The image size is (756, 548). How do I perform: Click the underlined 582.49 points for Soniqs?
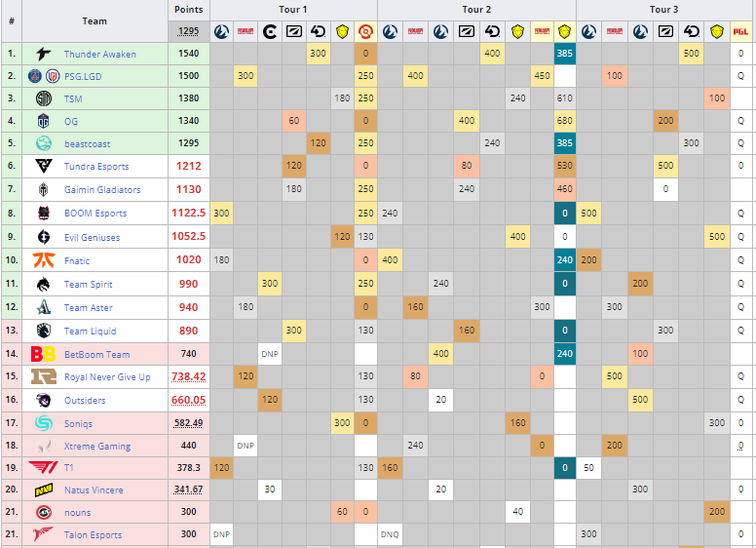tap(188, 422)
